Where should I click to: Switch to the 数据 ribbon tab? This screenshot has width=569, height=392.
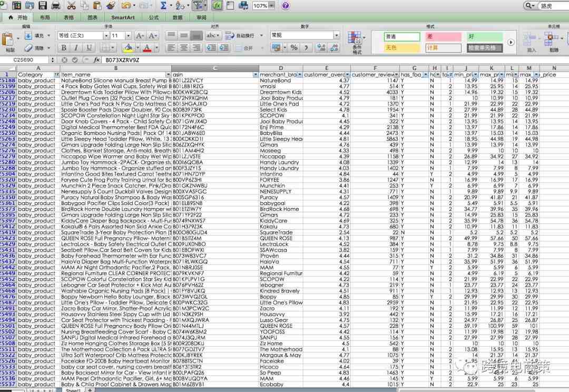178,17
